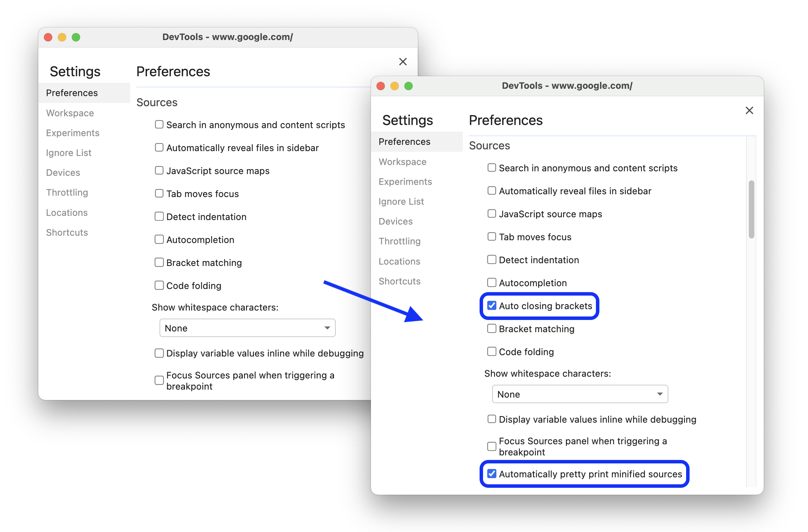Close the front DevTools Settings window
This screenshot has height=532, width=808.
[x=749, y=110]
